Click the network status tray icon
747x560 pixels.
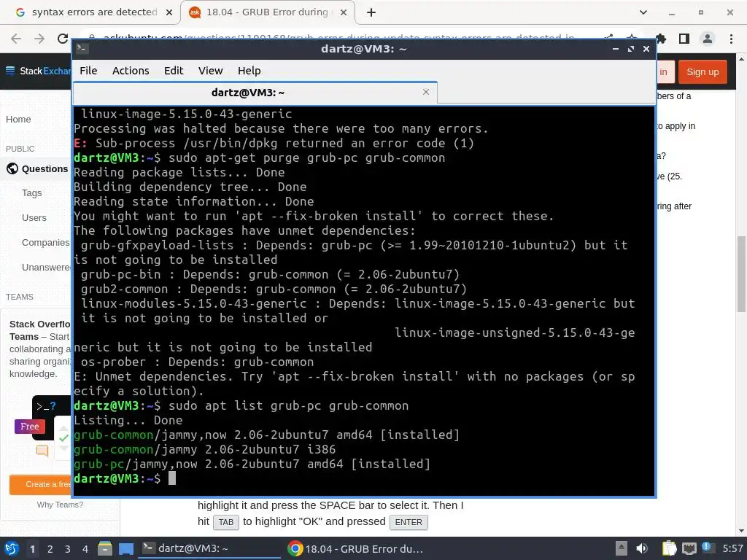pos(689,548)
